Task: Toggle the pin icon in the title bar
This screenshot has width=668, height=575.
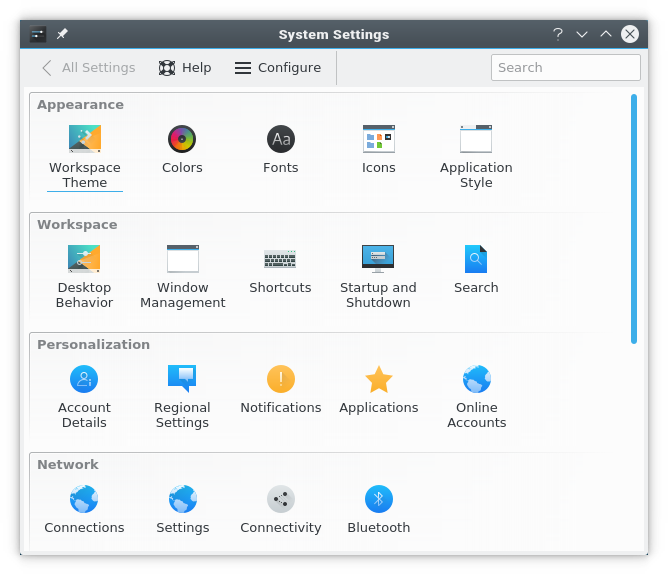Action: (62, 34)
